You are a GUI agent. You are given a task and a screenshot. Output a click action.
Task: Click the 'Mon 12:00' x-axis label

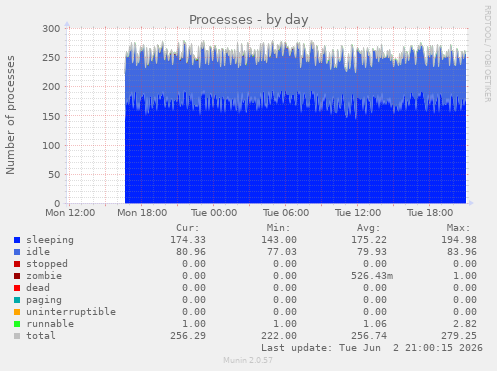coord(70,213)
